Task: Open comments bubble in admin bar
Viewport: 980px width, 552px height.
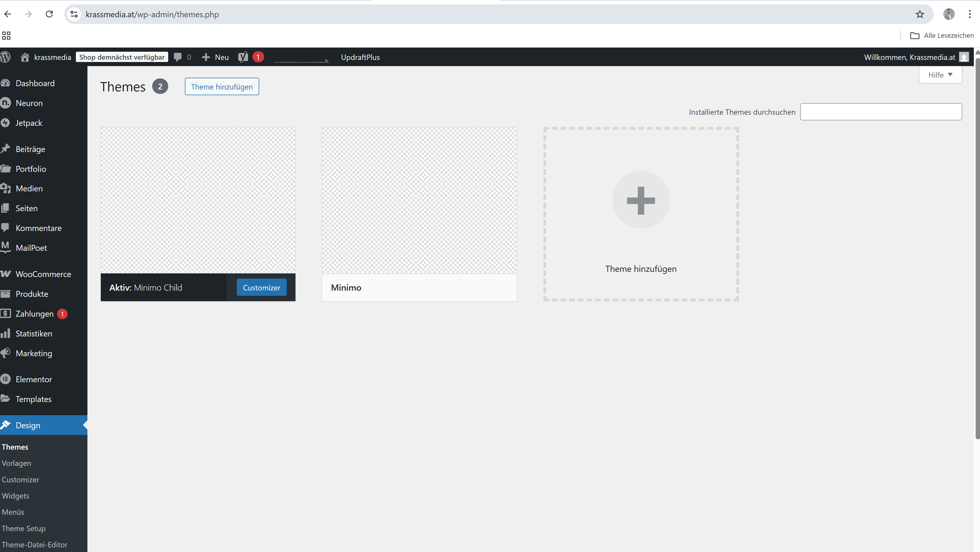Action: coord(177,57)
